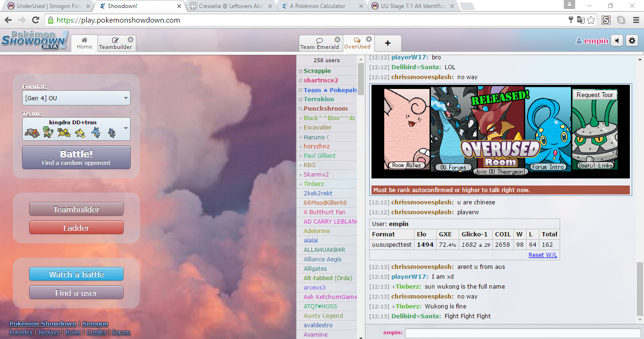Close the Teambuilder tab
The width and height of the screenshot is (644, 339).
tap(131, 40)
